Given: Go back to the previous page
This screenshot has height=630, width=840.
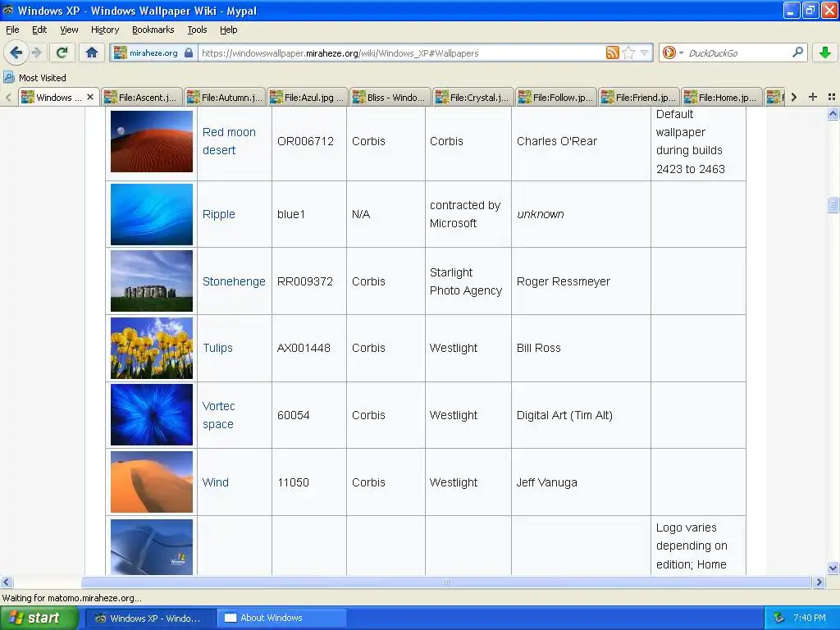Looking at the screenshot, I should point(16,52).
